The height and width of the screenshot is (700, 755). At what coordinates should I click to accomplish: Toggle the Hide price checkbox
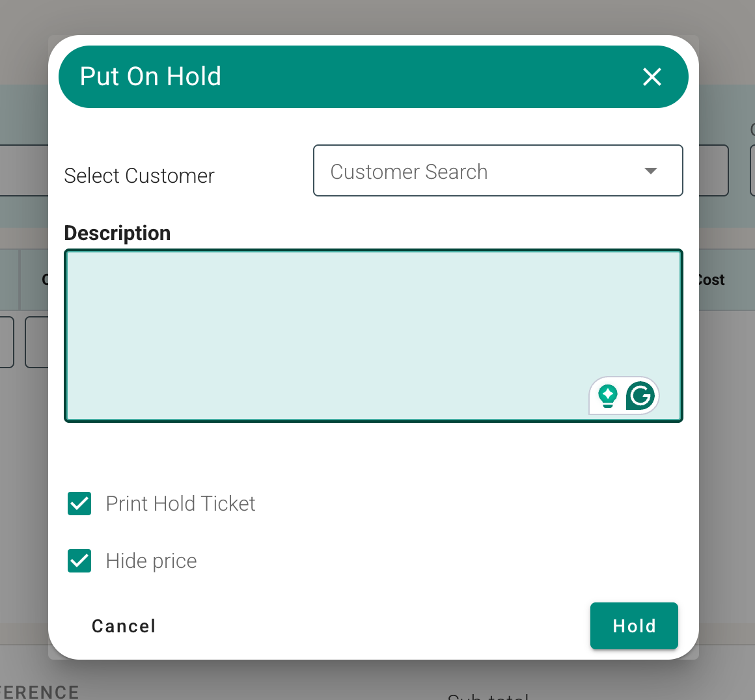coord(79,561)
